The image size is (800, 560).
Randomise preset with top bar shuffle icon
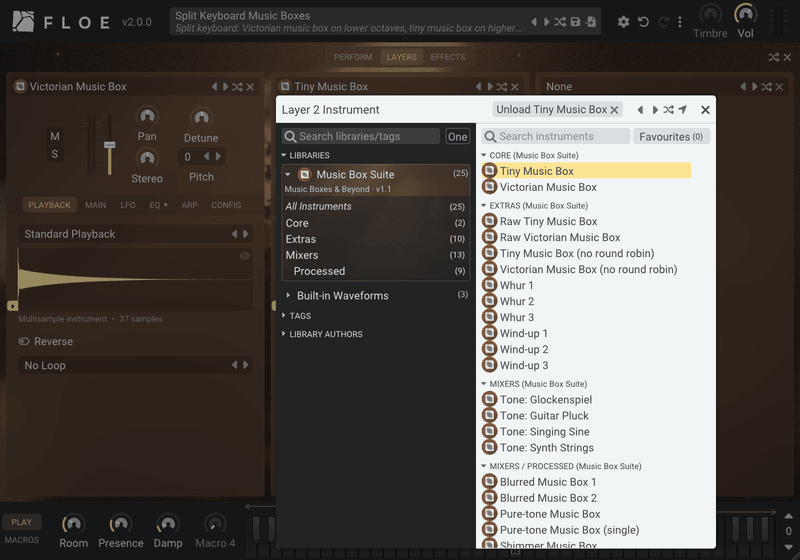point(560,22)
